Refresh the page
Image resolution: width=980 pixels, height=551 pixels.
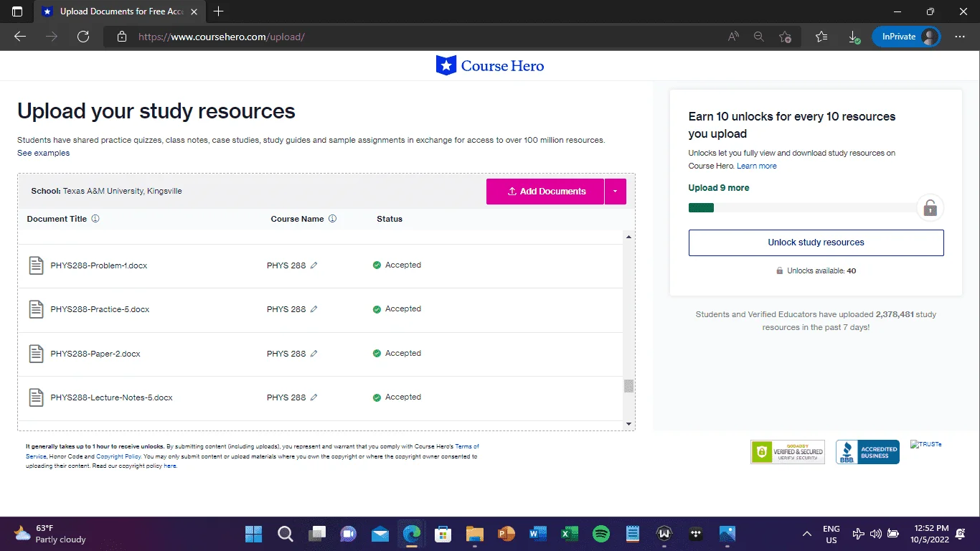click(x=83, y=37)
